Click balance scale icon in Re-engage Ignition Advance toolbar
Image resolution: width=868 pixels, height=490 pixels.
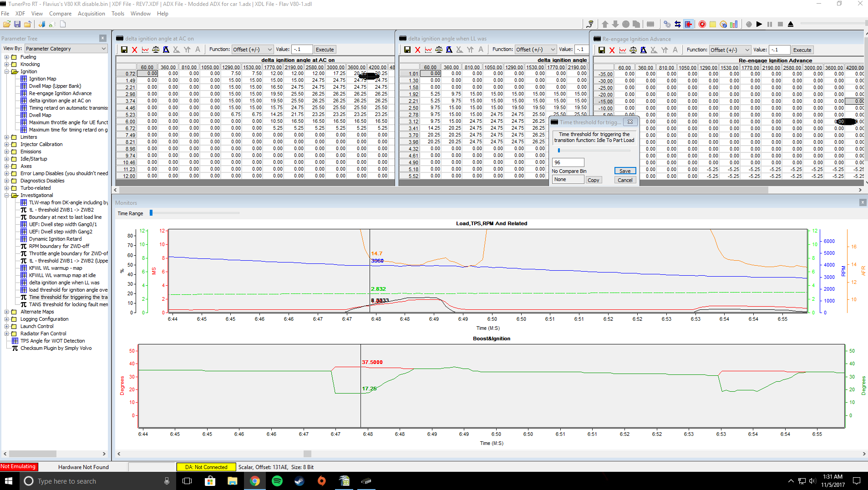[x=633, y=50]
